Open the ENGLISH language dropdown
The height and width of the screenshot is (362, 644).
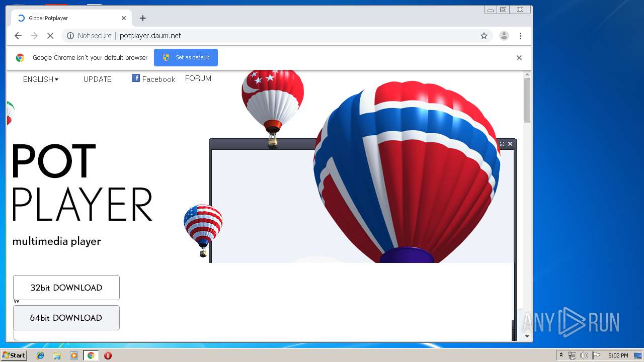tap(41, 79)
